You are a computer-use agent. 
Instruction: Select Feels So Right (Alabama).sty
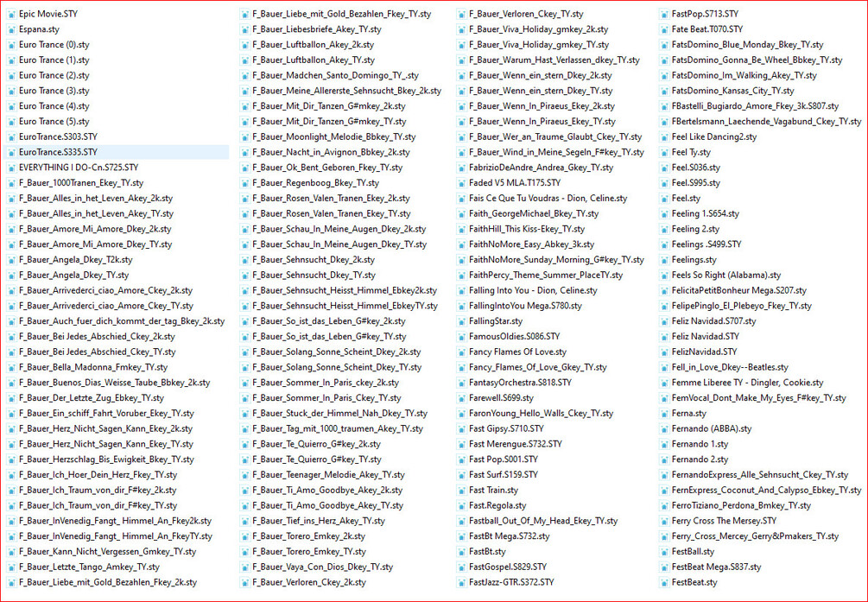(726, 276)
